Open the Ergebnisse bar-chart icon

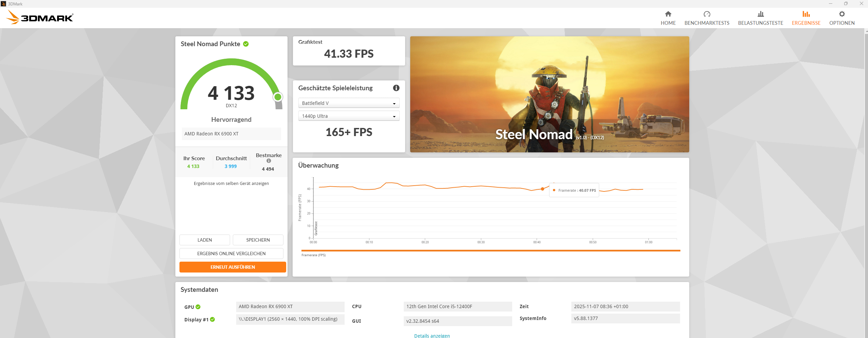806,14
